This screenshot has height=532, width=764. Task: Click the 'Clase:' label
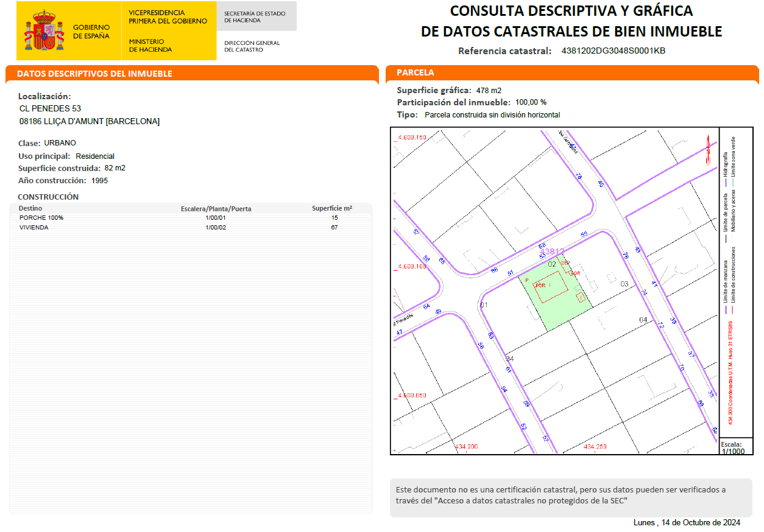click(x=29, y=143)
